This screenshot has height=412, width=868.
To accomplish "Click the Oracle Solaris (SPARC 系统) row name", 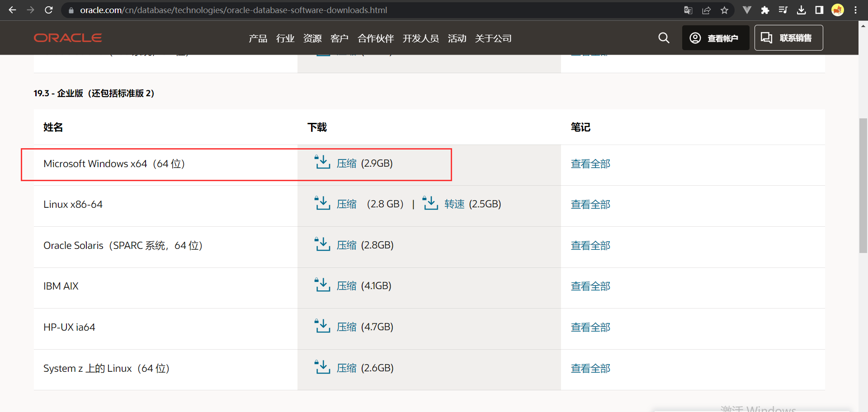I will point(123,246).
